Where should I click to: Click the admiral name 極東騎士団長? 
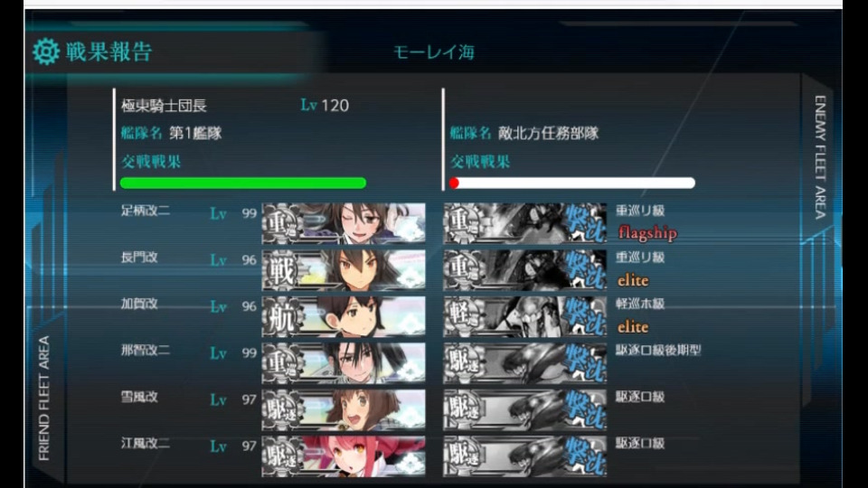164,105
